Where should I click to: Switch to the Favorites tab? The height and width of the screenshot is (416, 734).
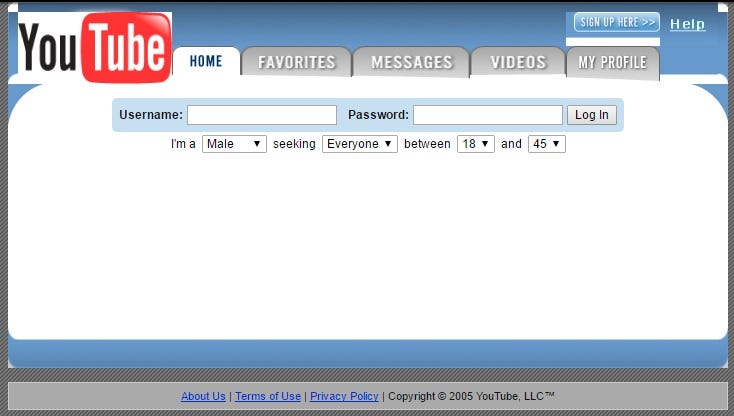point(297,62)
